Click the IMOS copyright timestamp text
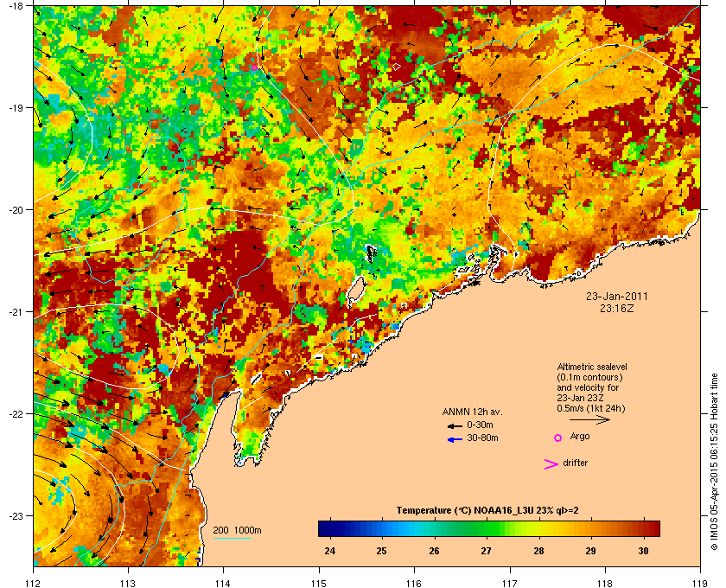726x588 pixels. [x=714, y=463]
